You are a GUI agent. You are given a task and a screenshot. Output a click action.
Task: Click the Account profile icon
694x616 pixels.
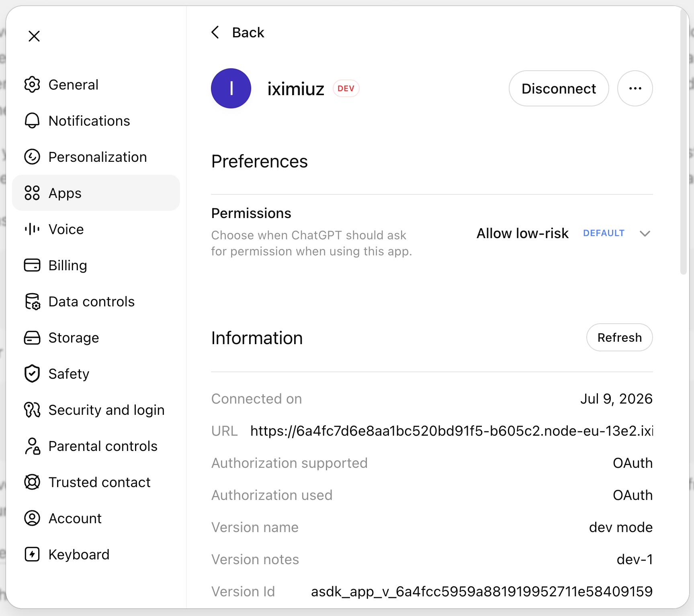click(x=32, y=518)
